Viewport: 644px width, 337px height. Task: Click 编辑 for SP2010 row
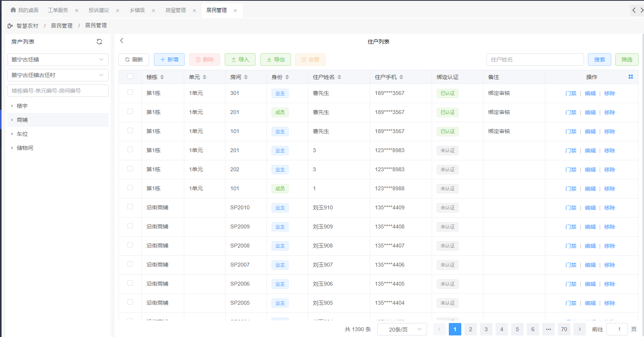590,208
